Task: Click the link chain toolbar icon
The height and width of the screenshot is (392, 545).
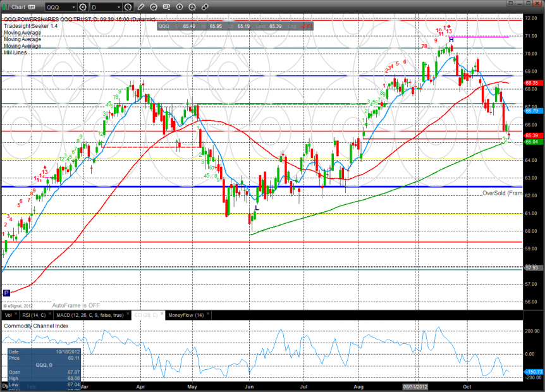Action: (x=205, y=7)
